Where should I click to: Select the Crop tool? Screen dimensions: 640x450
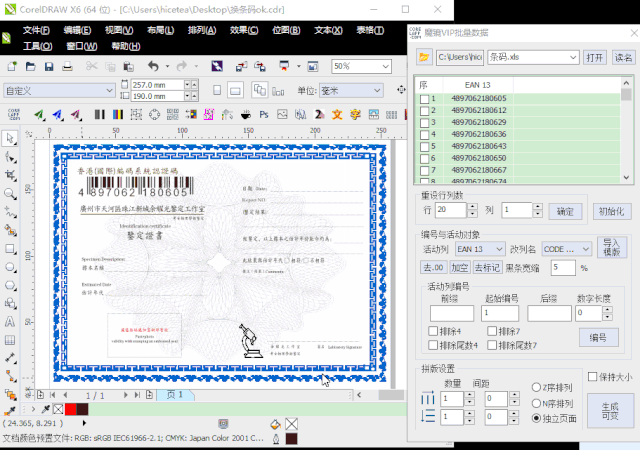(10, 175)
